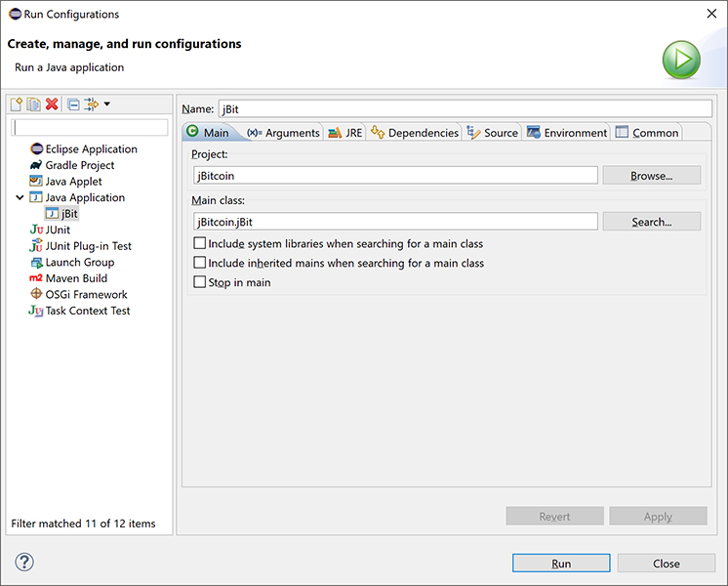
Task: Delete the selected launch configuration
Action: 52,105
